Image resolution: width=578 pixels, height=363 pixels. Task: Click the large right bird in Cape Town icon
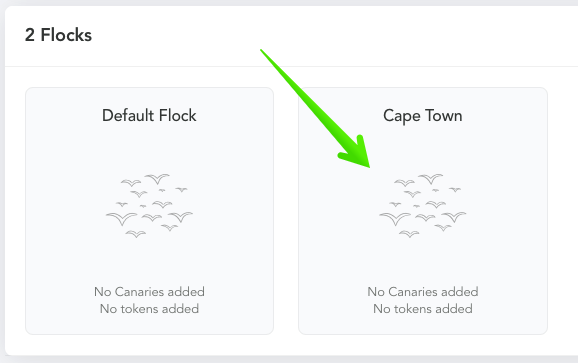coord(454,216)
